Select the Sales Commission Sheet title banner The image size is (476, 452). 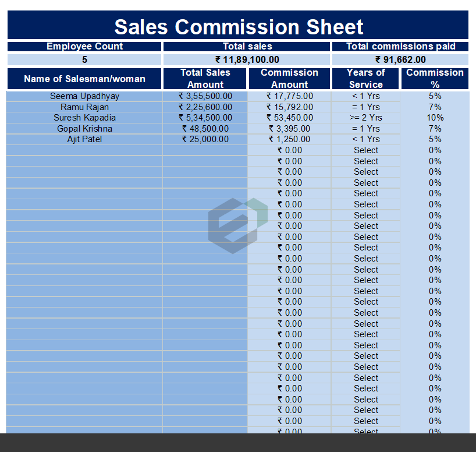238,27
